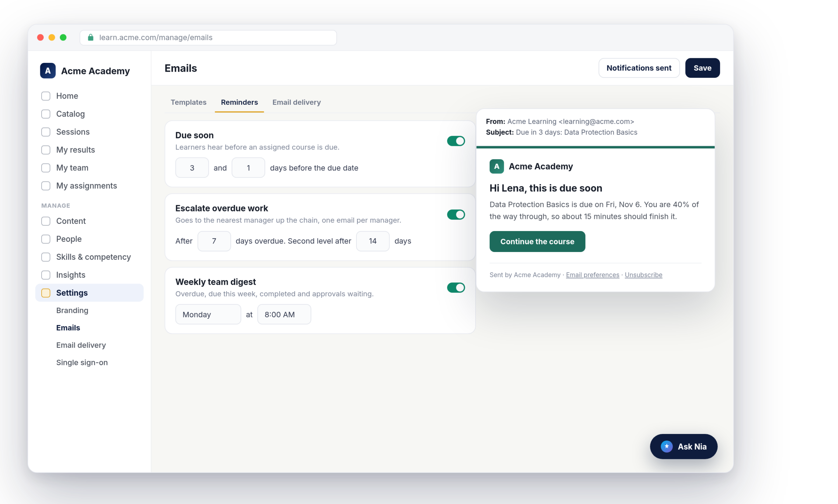Open Email delivery in sidebar submenu

pos(81,345)
